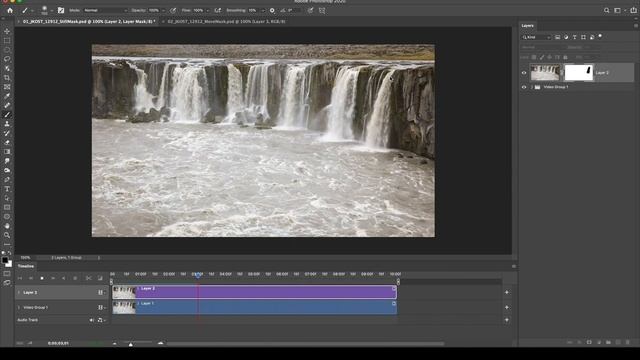Open the Smoothing value dropdown
Viewport: 640px width, 360px height.
(x=263, y=11)
